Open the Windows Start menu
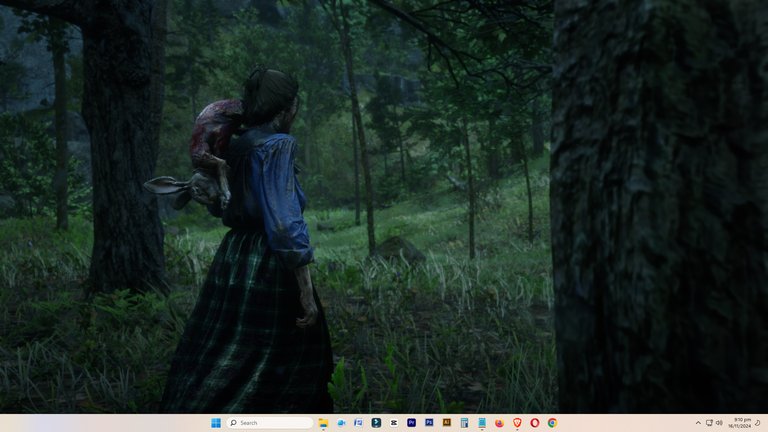The height and width of the screenshot is (432, 768). (x=216, y=423)
